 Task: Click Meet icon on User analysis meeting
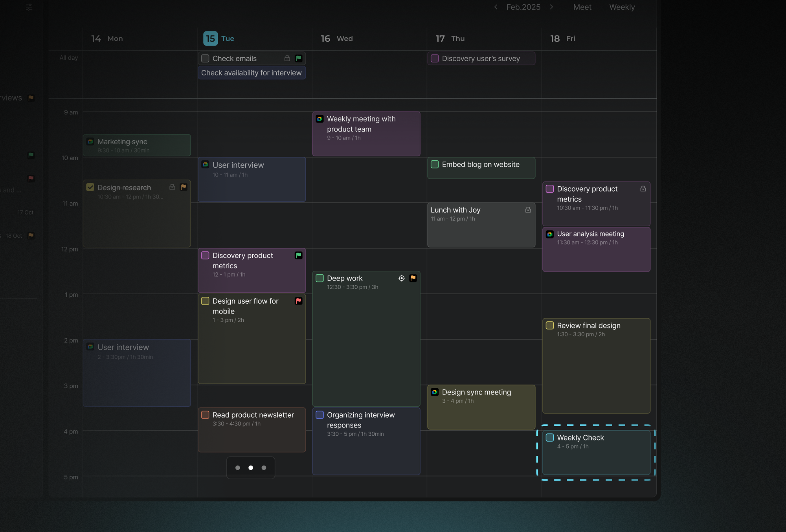[x=550, y=234]
